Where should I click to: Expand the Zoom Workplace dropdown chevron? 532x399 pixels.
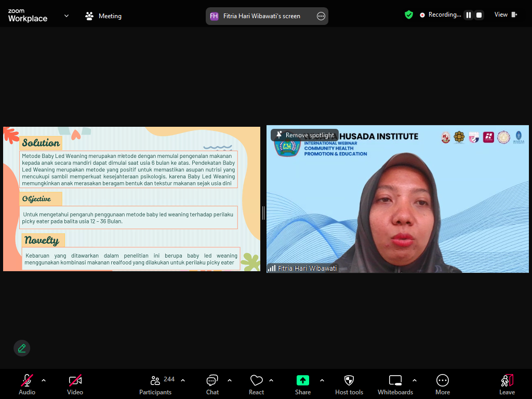pyautogui.click(x=66, y=16)
